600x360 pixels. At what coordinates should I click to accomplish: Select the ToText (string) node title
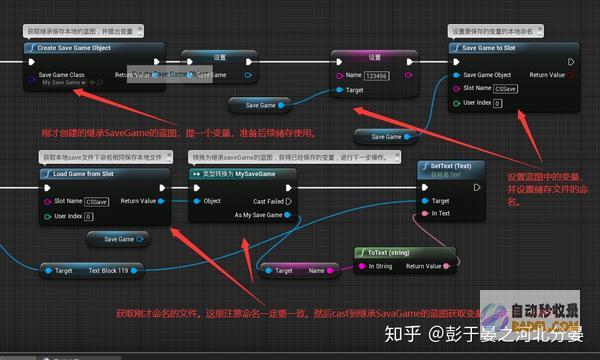388,252
